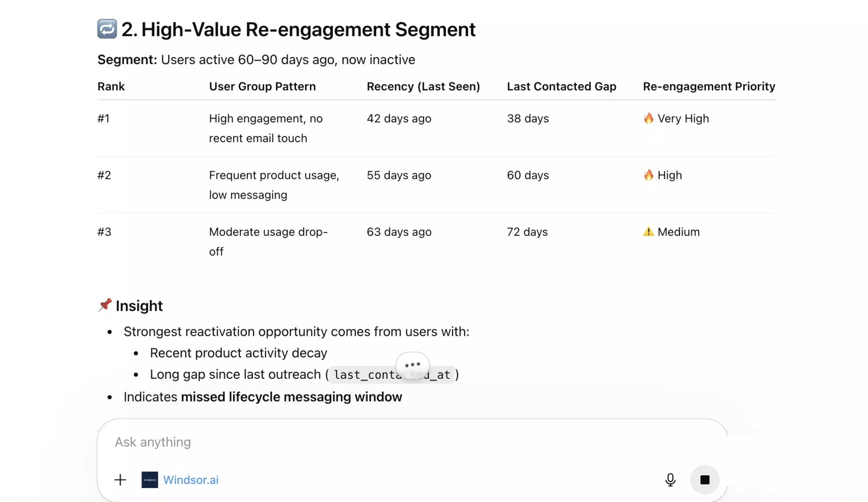Click the warning icon beside Medium
The width and height of the screenshot is (868, 502).
(x=648, y=231)
